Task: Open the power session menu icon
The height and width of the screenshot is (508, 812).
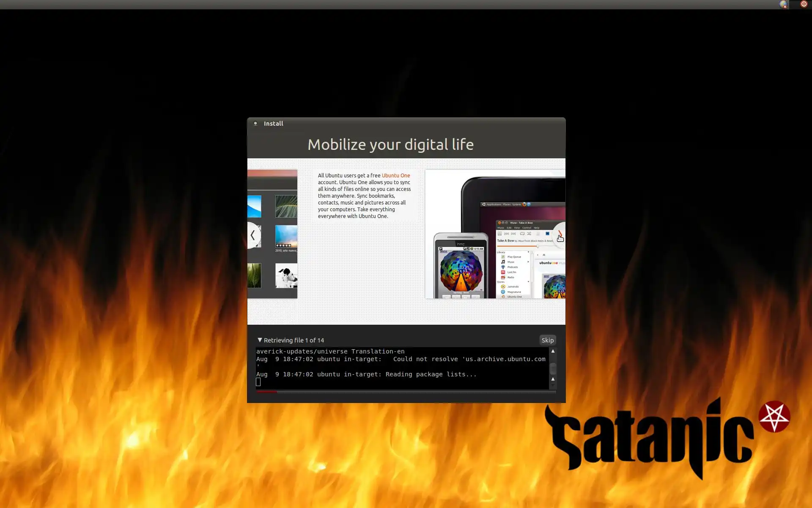Action: [804, 4]
